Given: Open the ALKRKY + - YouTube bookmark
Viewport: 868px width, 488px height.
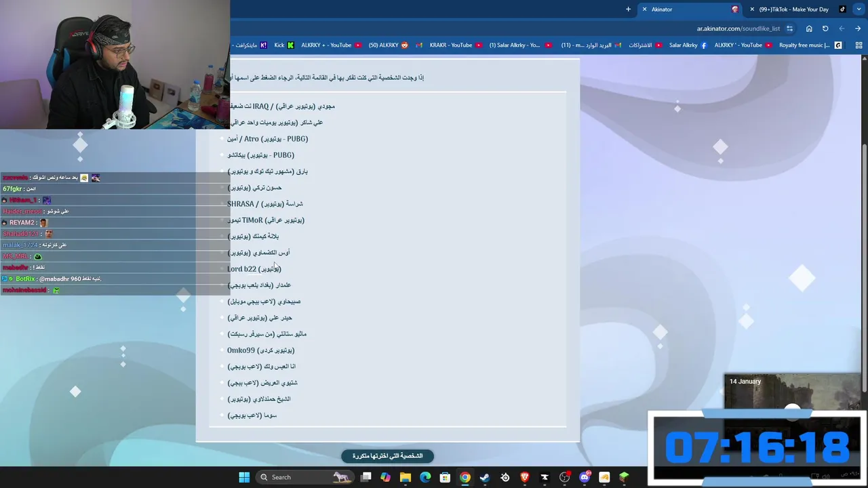Looking at the screenshot, I should click(330, 45).
